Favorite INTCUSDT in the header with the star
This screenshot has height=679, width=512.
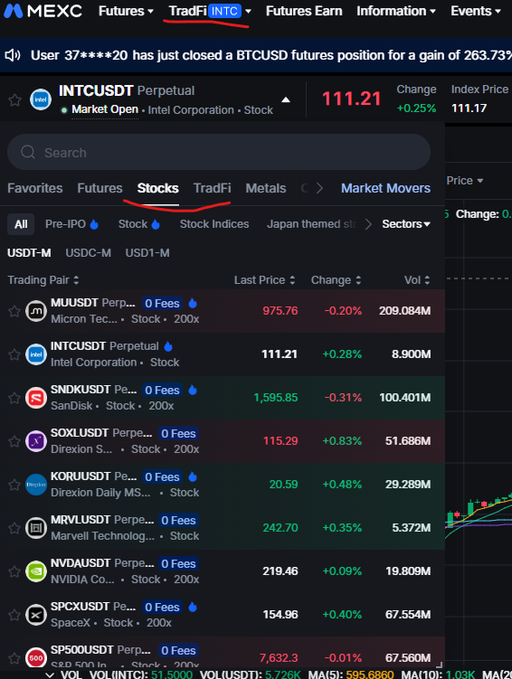pos(15,100)
